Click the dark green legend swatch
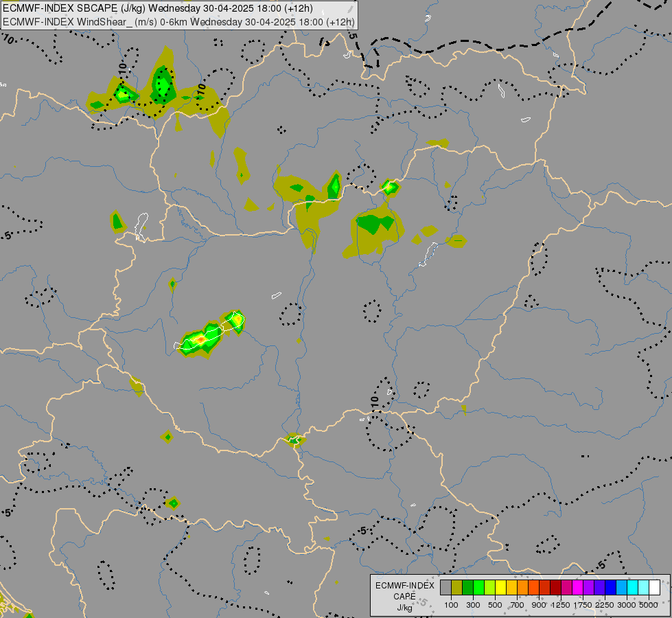Image resolution: width=672 pixels, height=618 pixels. pyautogui.click(x=467, y=588)
